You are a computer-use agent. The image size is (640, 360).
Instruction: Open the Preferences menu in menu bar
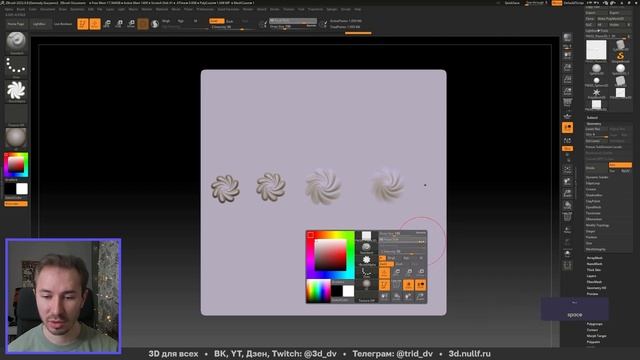tap(205, 9)
